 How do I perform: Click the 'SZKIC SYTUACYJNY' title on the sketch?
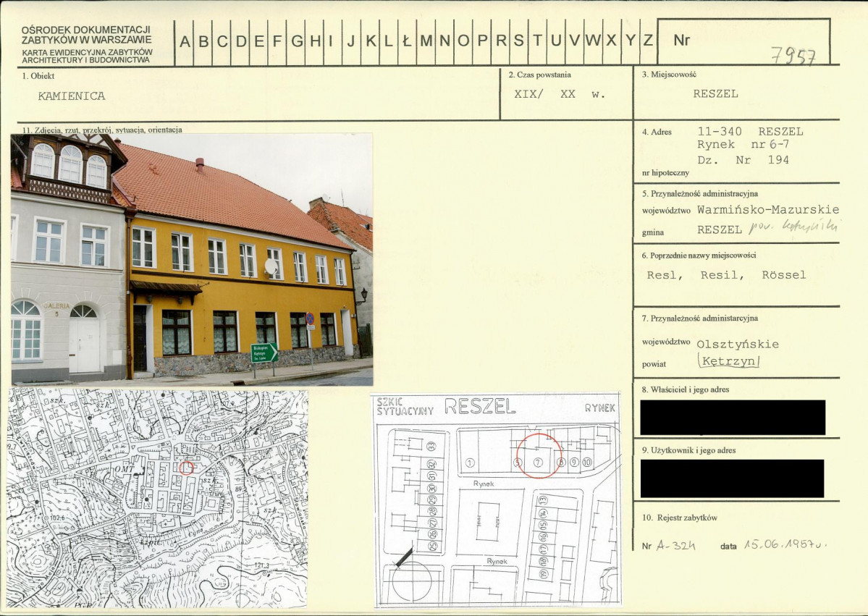(405, 406)
